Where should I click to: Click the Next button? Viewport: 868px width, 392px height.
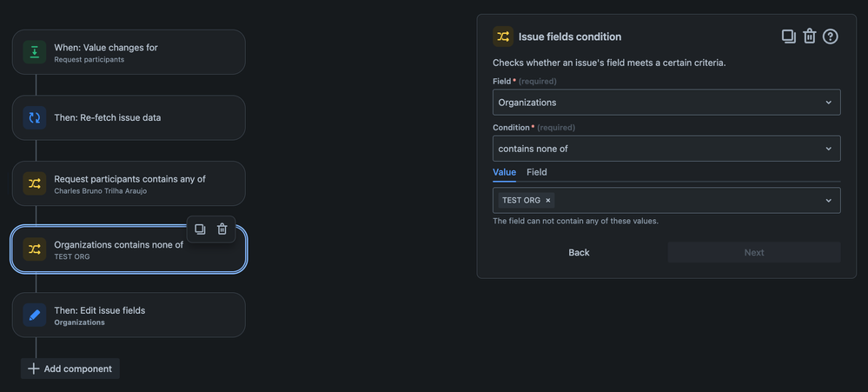[x=754, y=252]
